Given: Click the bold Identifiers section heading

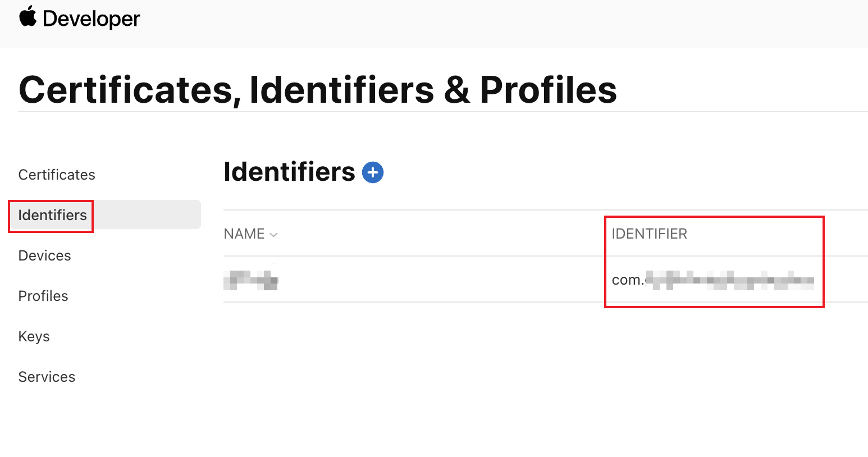Looking at the screenshot, I should click(x=289, y=172).
